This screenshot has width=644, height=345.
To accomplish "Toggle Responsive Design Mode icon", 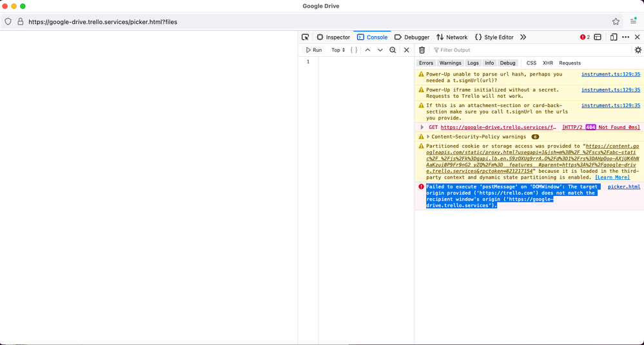I will 614,37.
